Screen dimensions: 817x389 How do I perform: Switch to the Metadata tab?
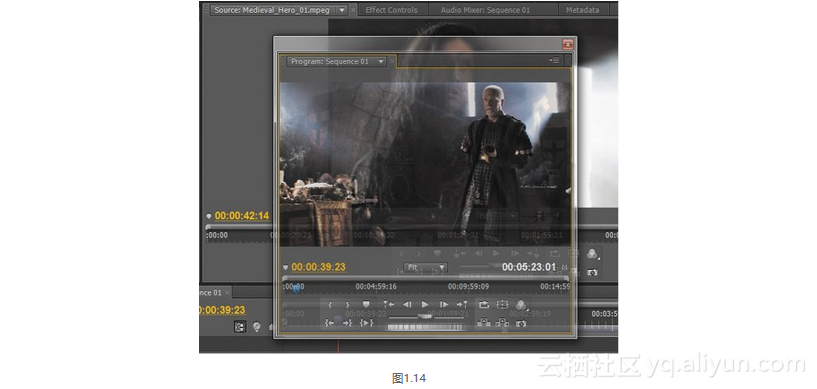click(x=582, y=10)
